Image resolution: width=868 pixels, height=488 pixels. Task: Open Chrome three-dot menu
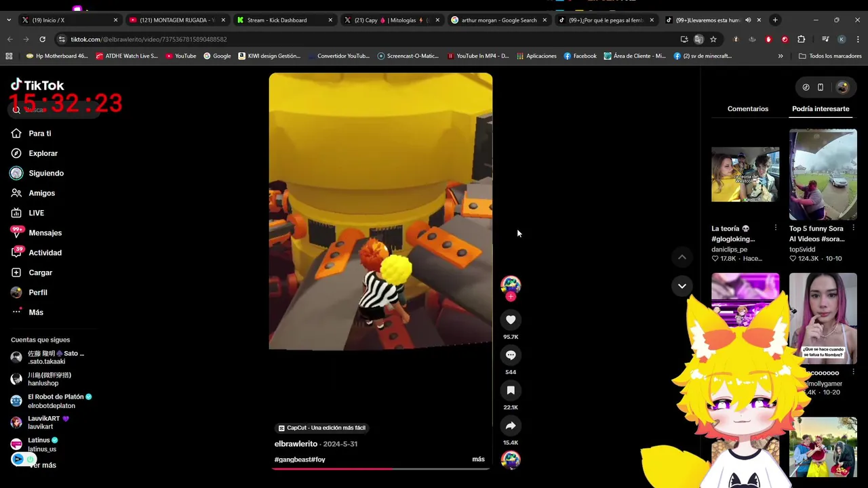coord(858,39)
